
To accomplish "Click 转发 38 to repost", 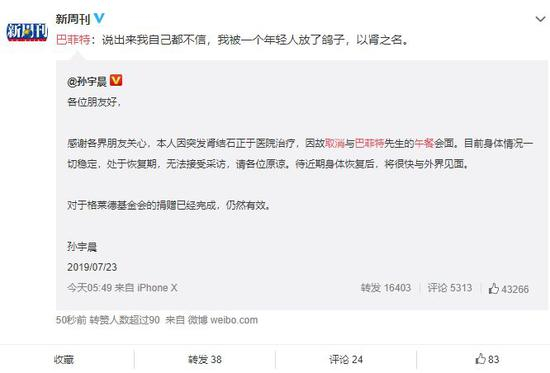I will point(205,359).
